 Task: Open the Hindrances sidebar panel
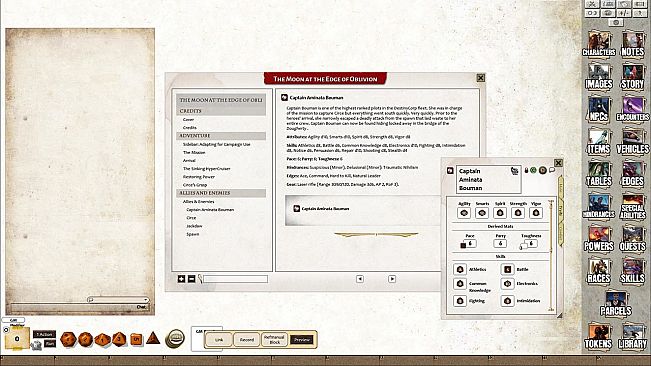(599, 206)
